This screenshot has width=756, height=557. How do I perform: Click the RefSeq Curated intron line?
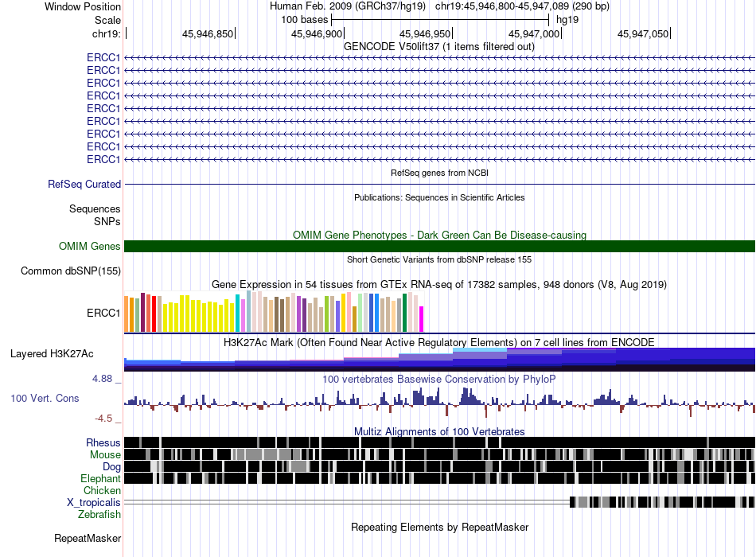[439, 185]
